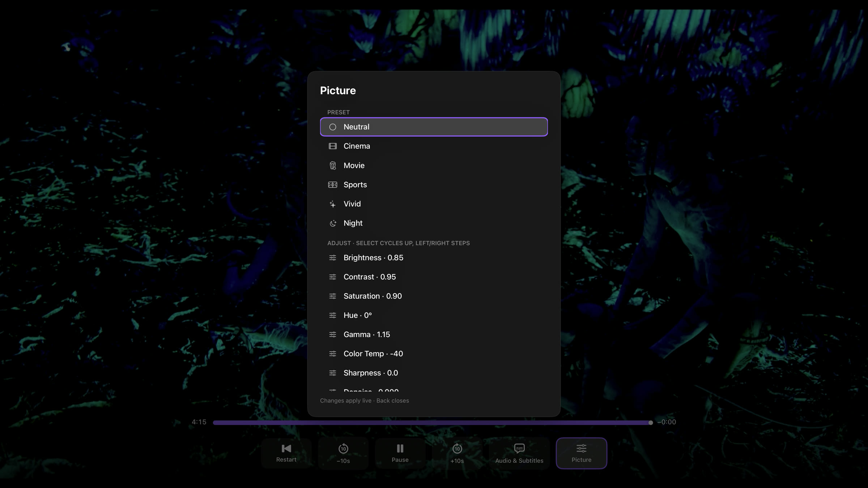Pause the video

click(400, 453)
